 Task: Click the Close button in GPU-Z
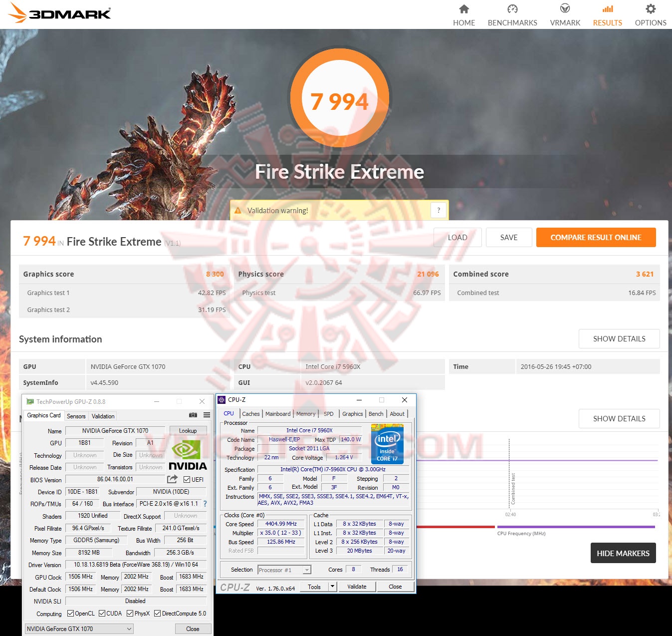click(x=193, y=629)
